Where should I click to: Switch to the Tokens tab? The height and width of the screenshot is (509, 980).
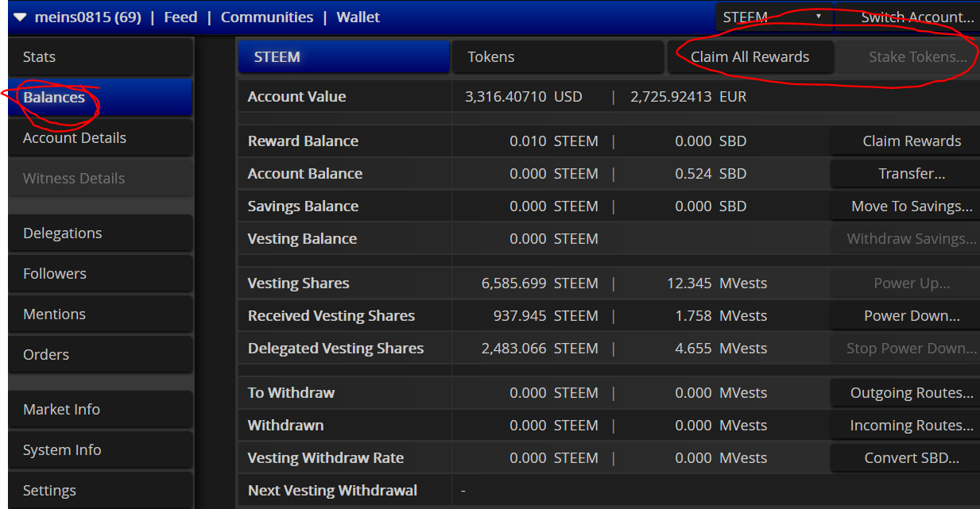557,57
